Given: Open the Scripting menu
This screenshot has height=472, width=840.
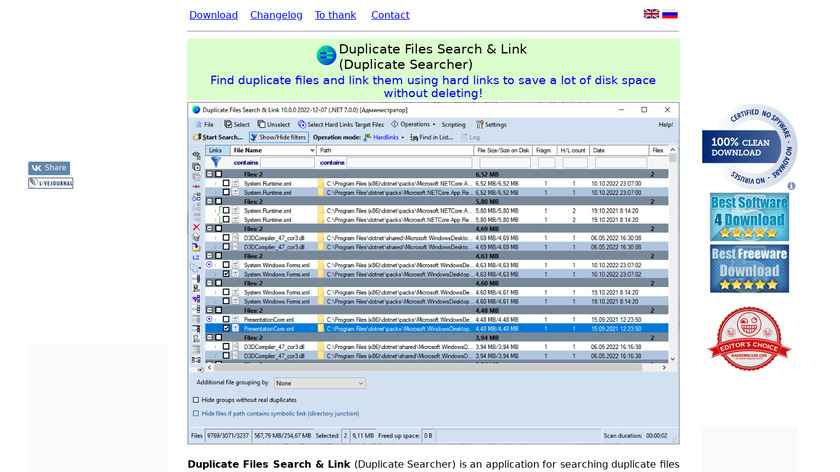Looking at the screenshot, I should (x=453, y=124).
